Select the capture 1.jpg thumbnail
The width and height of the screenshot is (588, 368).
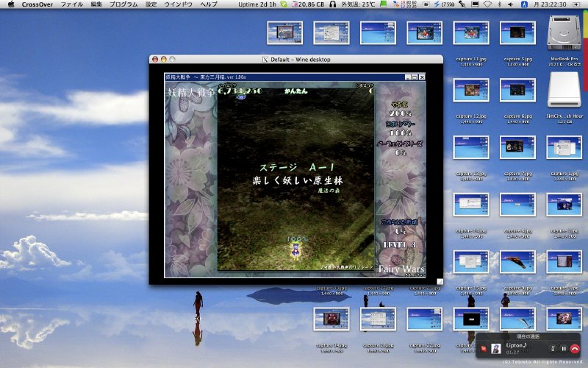(x=564, y=148)
